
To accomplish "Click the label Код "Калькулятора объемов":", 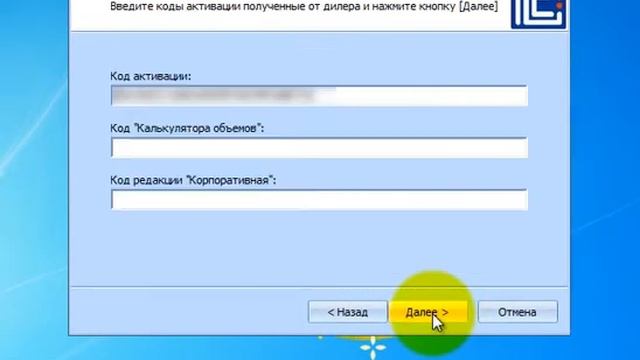I will (x=187, y=128).
